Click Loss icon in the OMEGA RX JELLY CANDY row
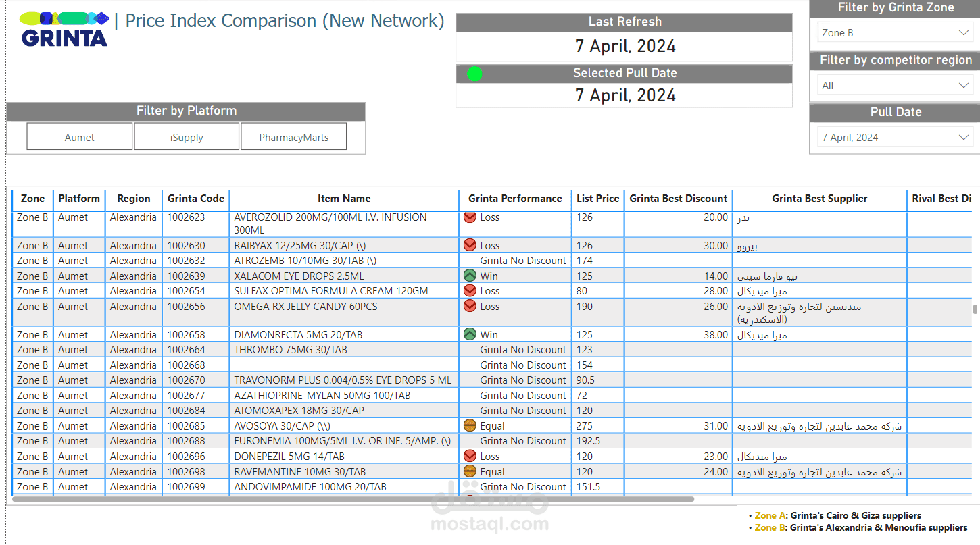Screen dimensions: 980x545 pos(470,306)
